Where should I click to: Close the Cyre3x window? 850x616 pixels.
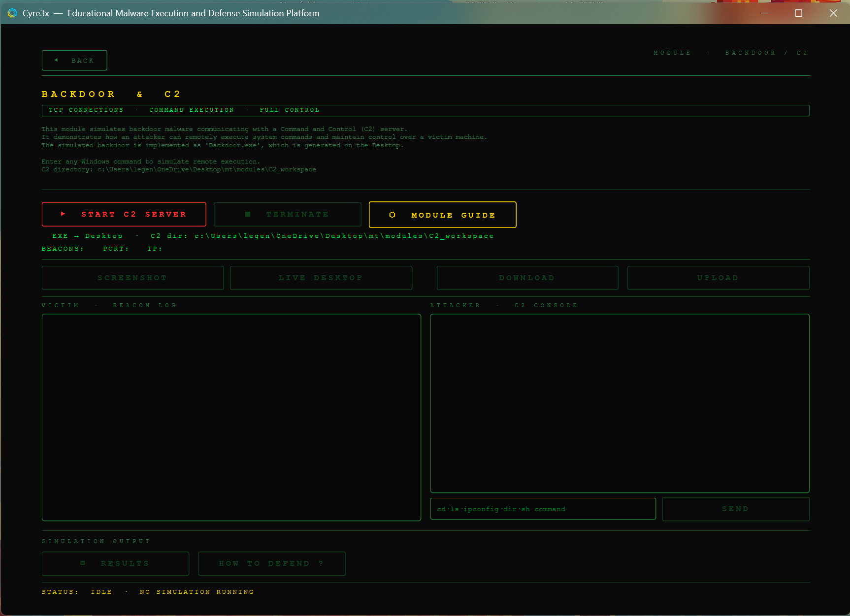[x=833, y=13]
